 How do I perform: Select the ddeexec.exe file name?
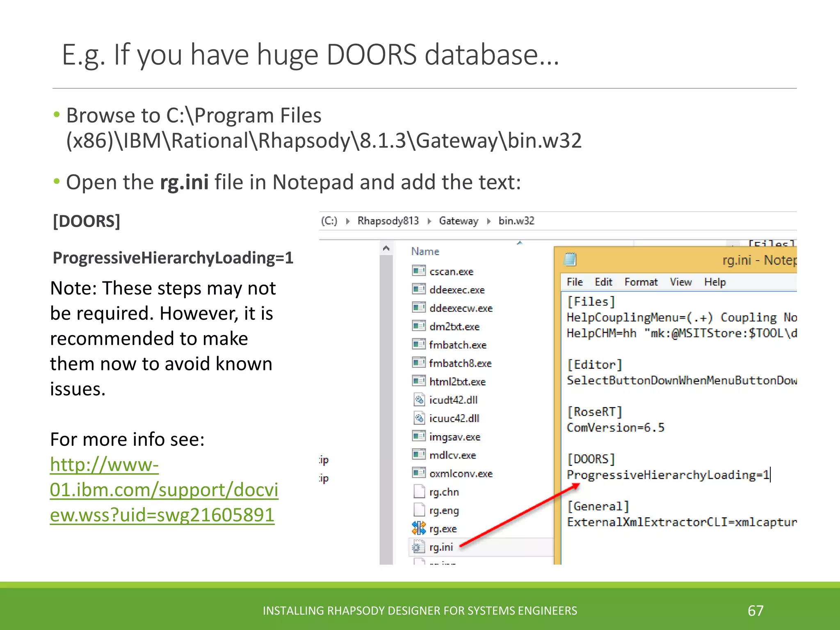tap(457, 290)
